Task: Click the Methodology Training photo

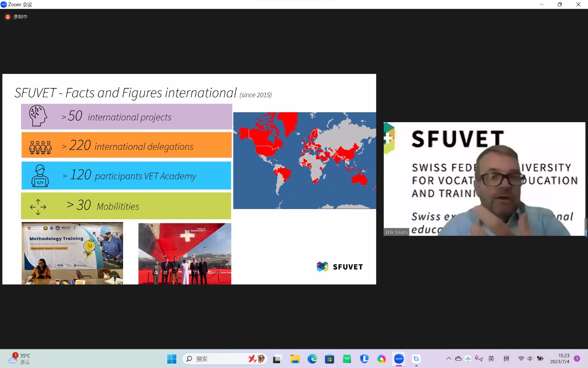Action: click(x=72, y=253)
